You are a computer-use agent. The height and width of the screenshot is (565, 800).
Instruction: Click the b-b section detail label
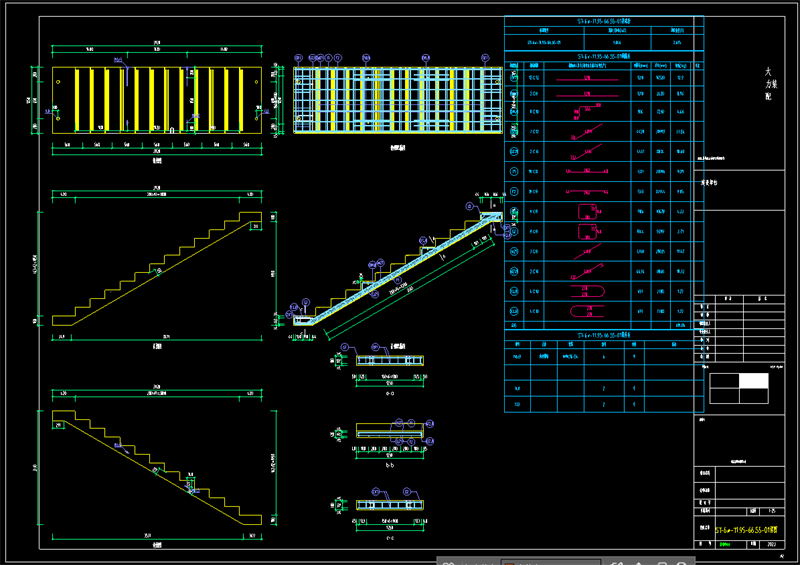390,465
